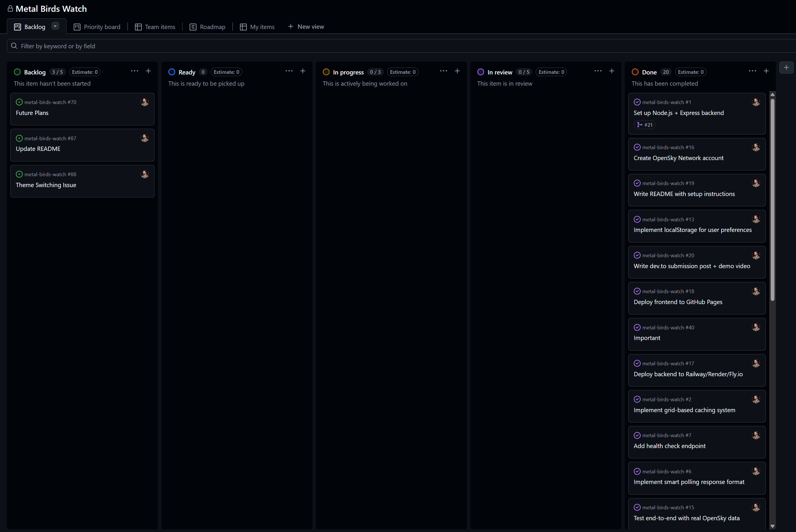Open Backlog view options dropdown arrow
This screenshot has width=796, height=532.
coord(55,26)
